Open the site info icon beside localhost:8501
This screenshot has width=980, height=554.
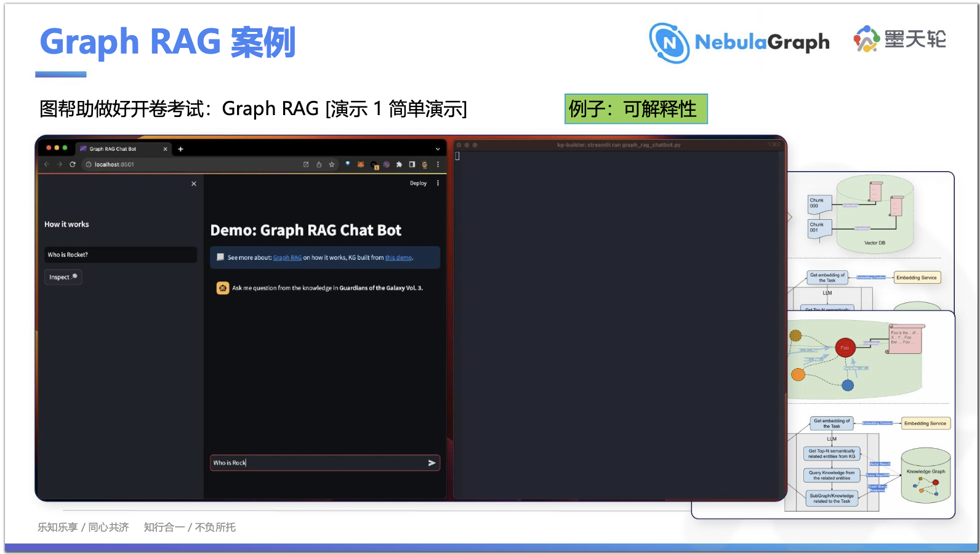pos(89,164)
